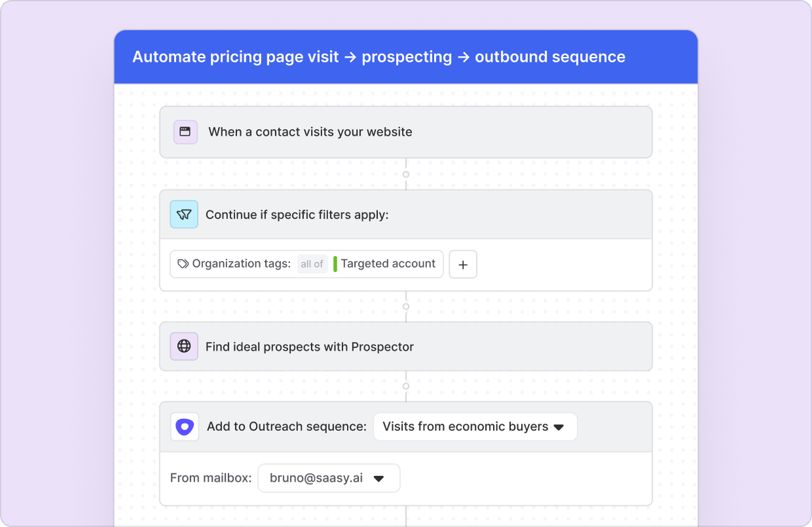Click the workflow title in the blue header
The height and width of the screenshot is (527, 812).
(x=379, y=57)
